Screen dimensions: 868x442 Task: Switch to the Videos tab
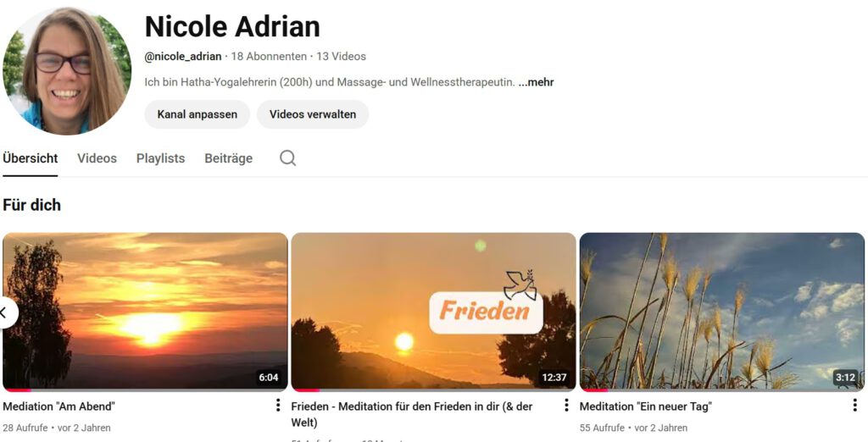(x=97, y=158)
